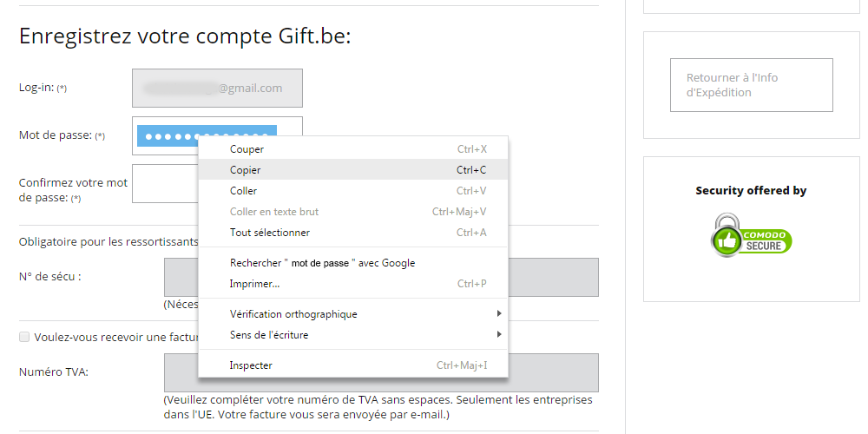Click the Comodo Secure padlock badge
This screenshot has width=868, height=434.
[751, 235]
